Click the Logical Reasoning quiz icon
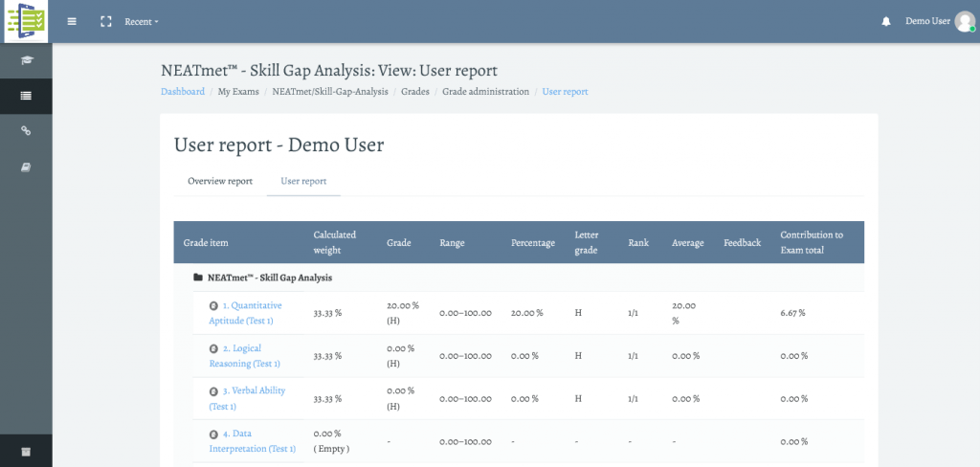 [x=213, y=348]
